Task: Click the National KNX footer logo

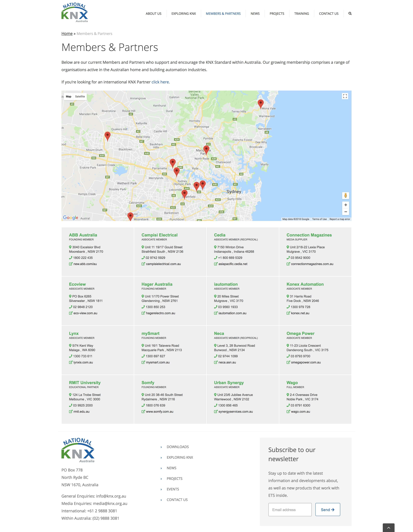Action: pyautogui.click(x=78, y=450)
